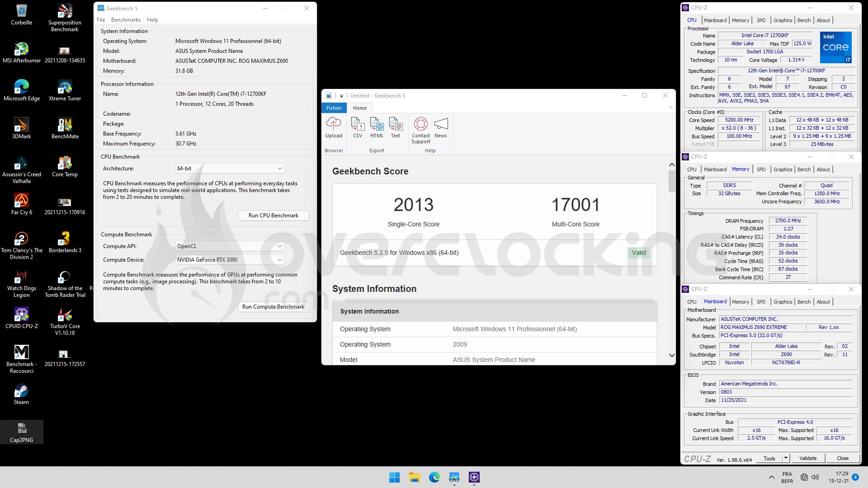Export results as Text
This screenshot has width=868, height=488.
pyautogui.click(x=396, y=127)
